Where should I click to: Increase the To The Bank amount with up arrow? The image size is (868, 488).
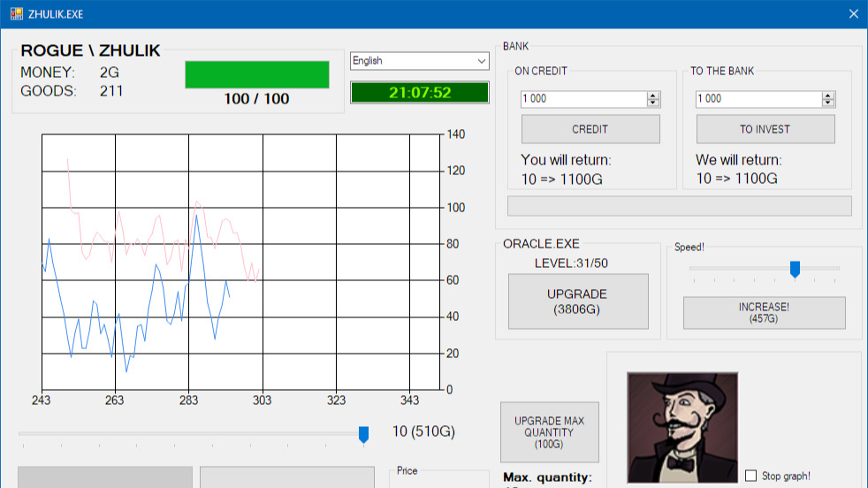[x=828, y=95]
